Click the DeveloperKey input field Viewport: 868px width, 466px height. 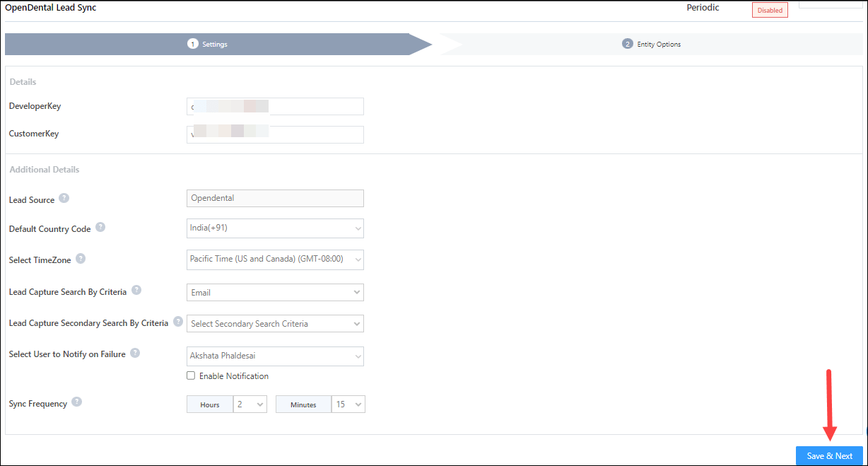[x=276, y=106]
